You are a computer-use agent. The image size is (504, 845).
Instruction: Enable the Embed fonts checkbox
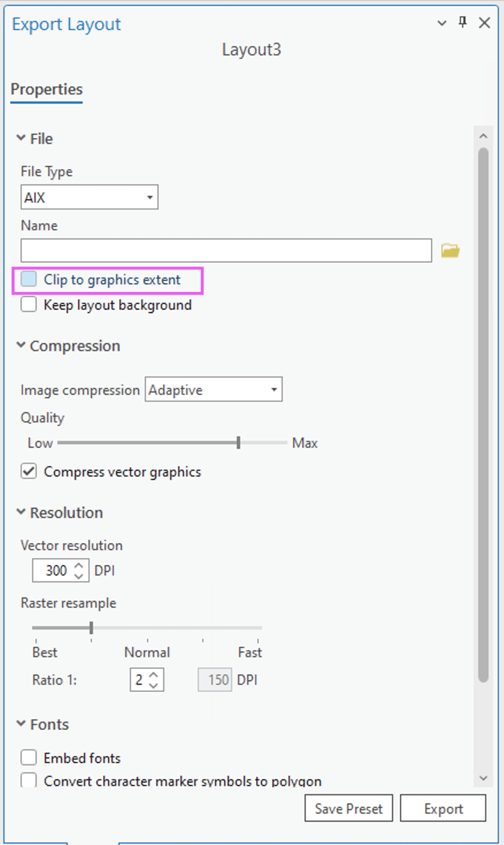pyautogui.click(x=29, y=758)
